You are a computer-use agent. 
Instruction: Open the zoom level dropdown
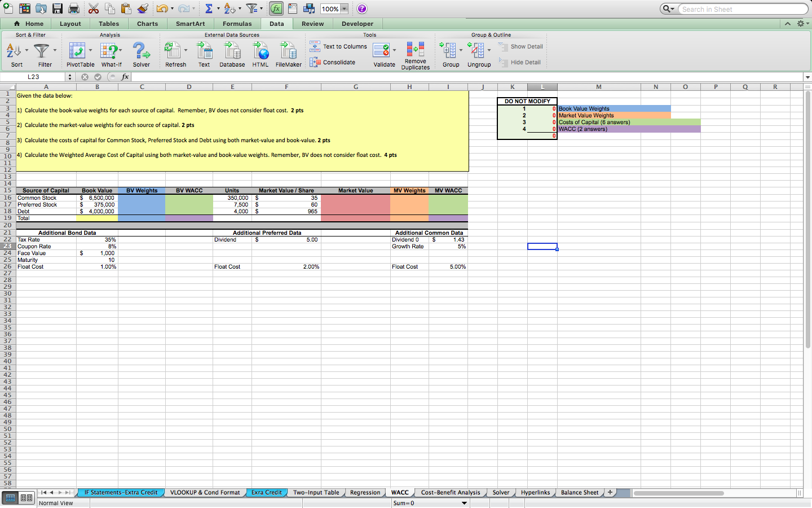coord(343,8)
